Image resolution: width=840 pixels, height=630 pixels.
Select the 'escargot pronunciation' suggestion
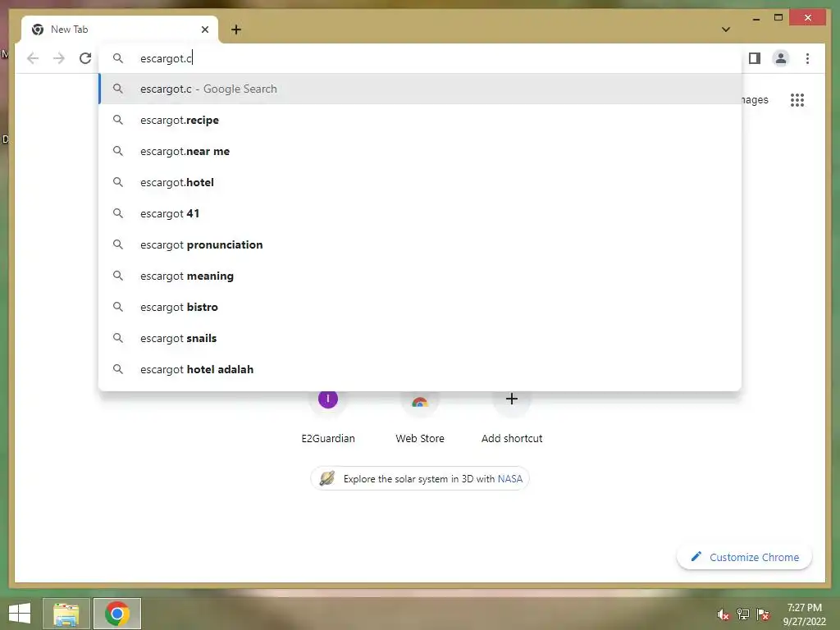[x=421, y=244]
